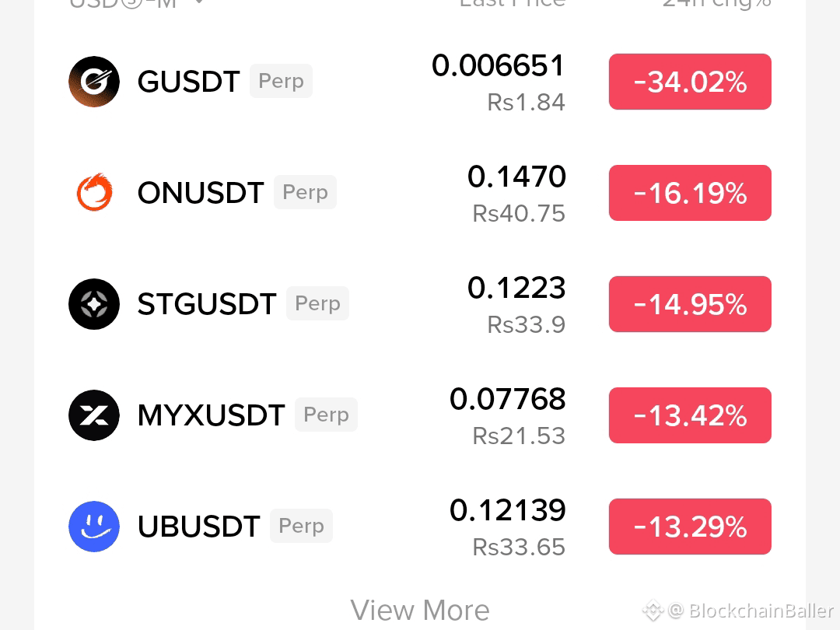Viewport: 840px width, 630px height.
Task: Open the USDⓈ-M market type dropdown
Action: coord(137,2)
